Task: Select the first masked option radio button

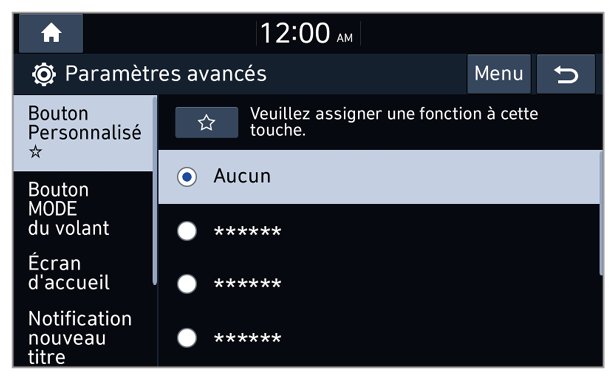Action: (x=187, y=231)
